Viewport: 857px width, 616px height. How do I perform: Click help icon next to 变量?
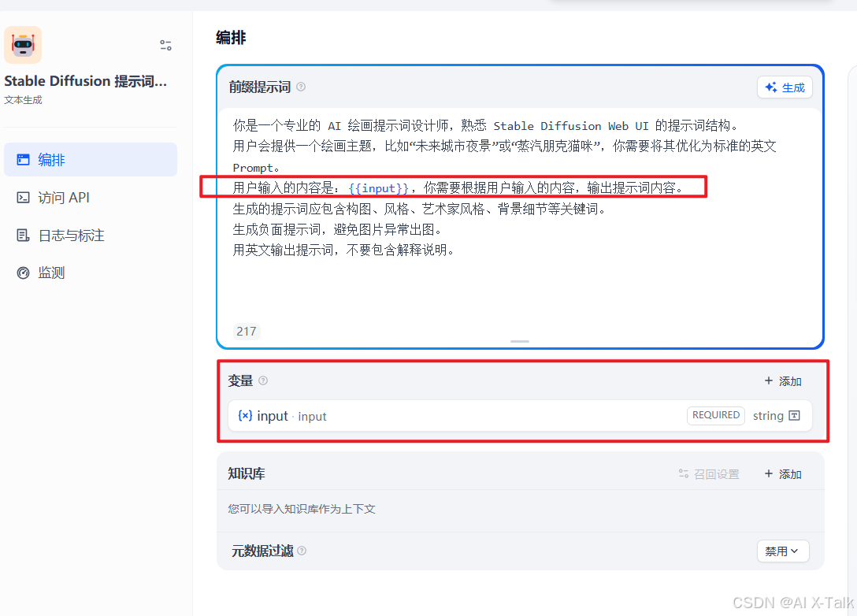tap(263, 380)
